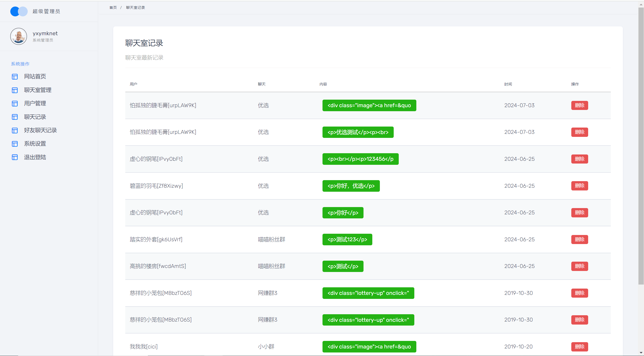Click the 好友聊天记录 sidebar icon
The image size is (644, 356).
click(x=15, y=130)
